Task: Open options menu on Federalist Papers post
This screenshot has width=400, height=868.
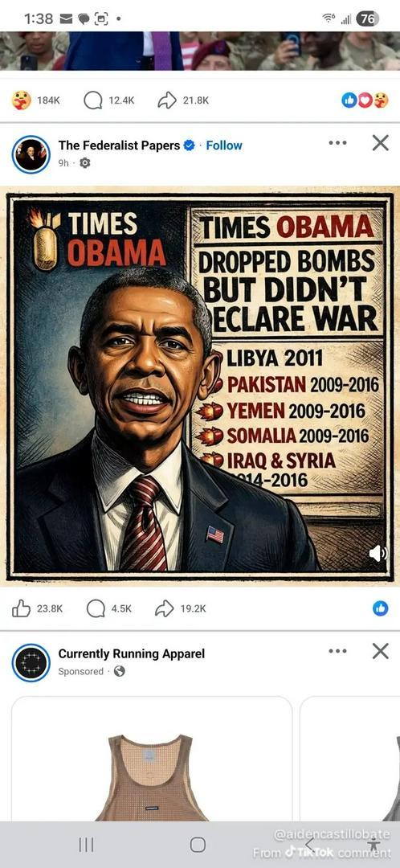Action: (337, 143)
